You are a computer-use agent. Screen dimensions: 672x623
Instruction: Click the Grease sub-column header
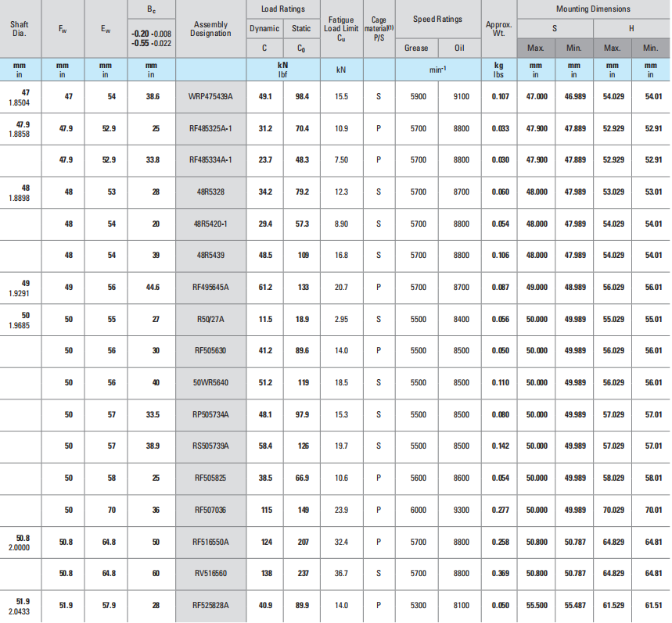coord(416,48)
